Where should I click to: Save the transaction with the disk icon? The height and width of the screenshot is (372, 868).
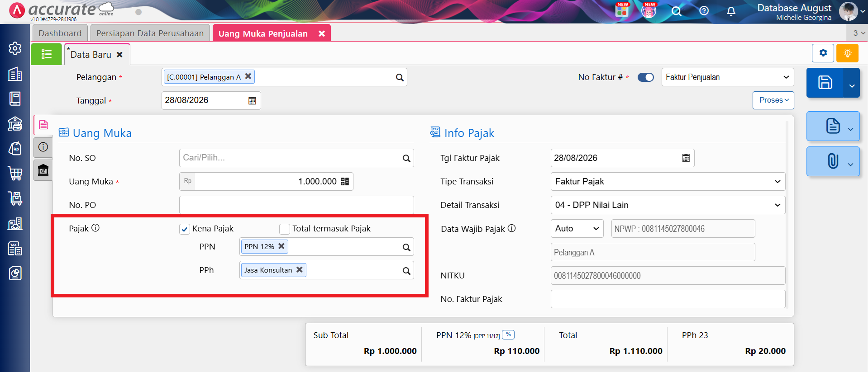(825, 82)
